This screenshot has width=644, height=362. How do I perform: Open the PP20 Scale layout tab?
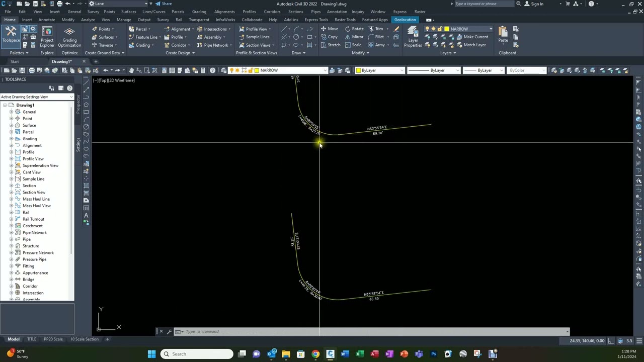(x=53, y=339)
